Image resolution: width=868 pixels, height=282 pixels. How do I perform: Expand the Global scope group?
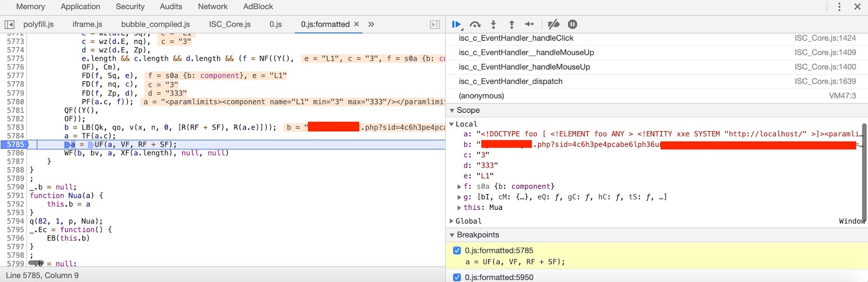(x=451, y=221)
